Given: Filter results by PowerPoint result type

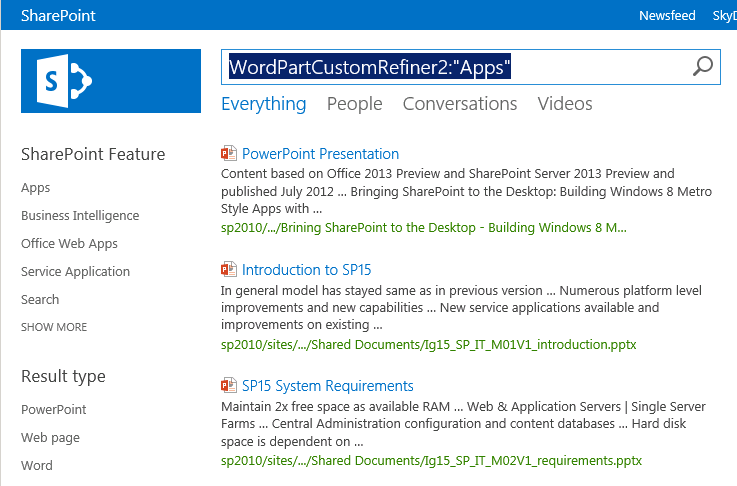Looking at the screenshot, I should [54, 409].
